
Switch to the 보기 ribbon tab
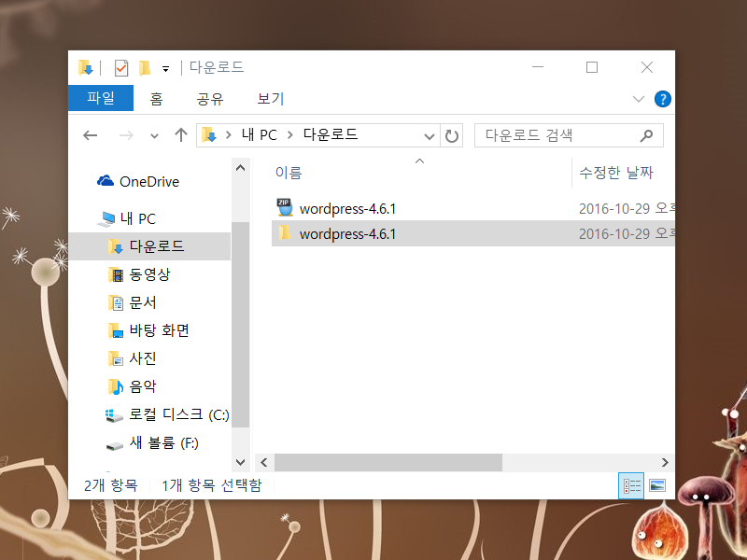(x=271, y=99)
